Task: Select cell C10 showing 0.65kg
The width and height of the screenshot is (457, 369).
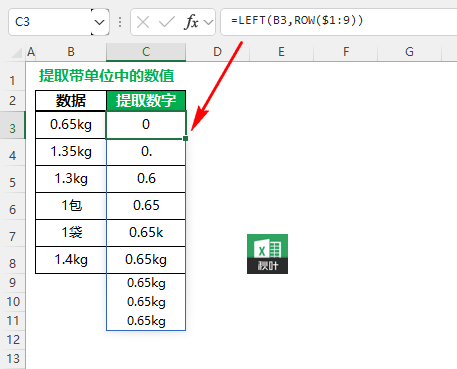Action: coord(146,302)
